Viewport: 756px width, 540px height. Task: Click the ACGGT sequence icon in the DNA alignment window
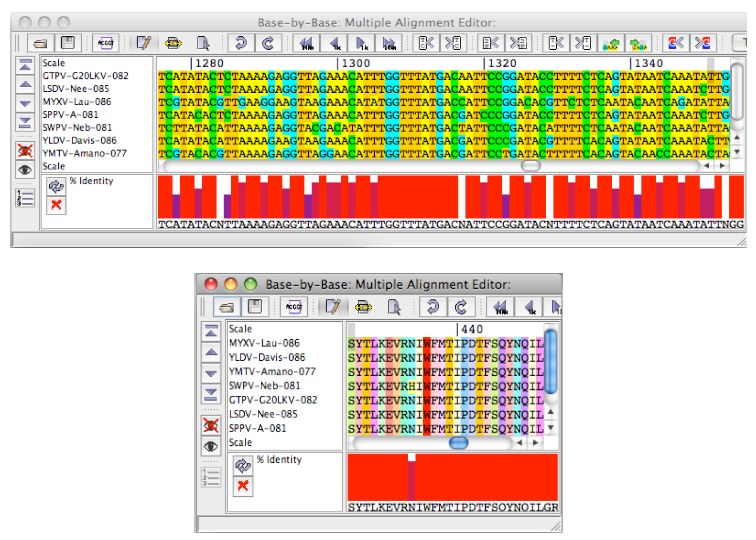coord(106,43)
